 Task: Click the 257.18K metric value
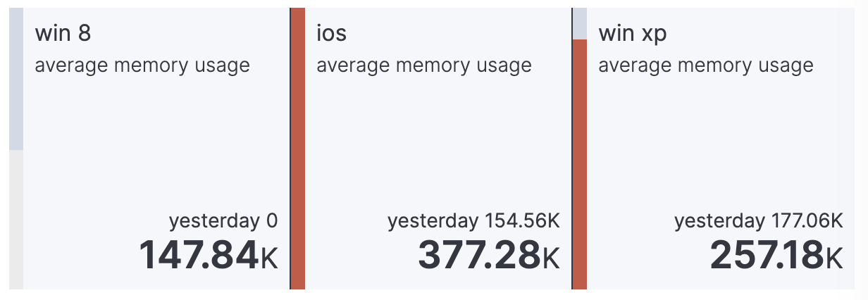point(776,255)
